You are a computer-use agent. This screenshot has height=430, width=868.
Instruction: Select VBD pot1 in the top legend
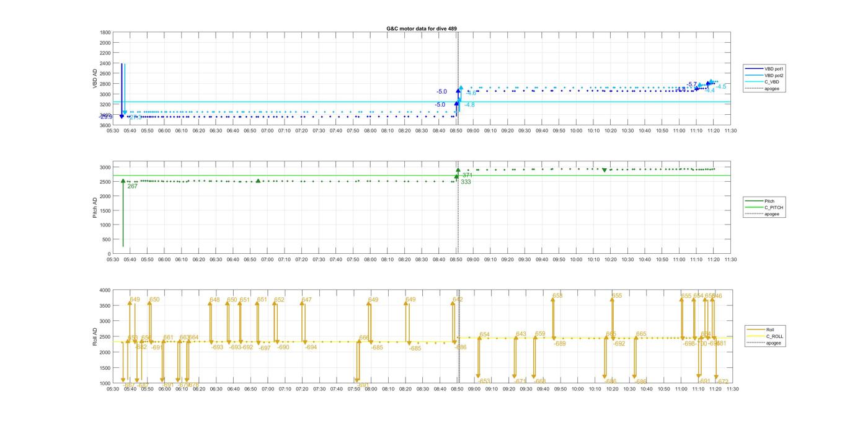point(764,69)
